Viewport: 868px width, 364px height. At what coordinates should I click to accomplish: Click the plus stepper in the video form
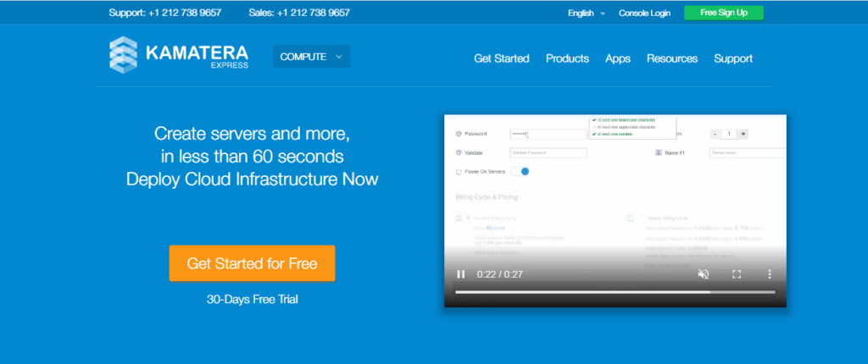pyautogui.click(x=743, y=134)
